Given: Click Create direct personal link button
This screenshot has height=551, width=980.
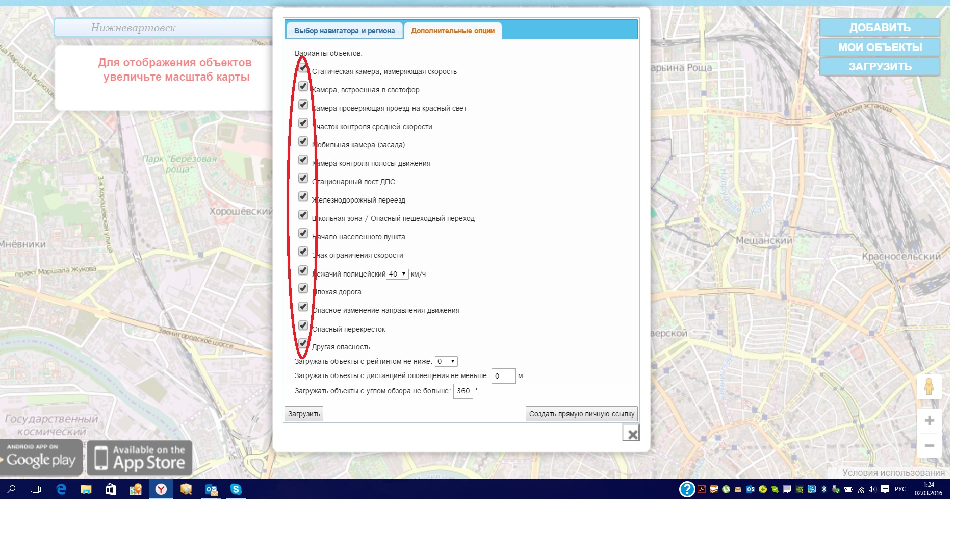Looking at the screenshot, I should (x=581, y=414).
